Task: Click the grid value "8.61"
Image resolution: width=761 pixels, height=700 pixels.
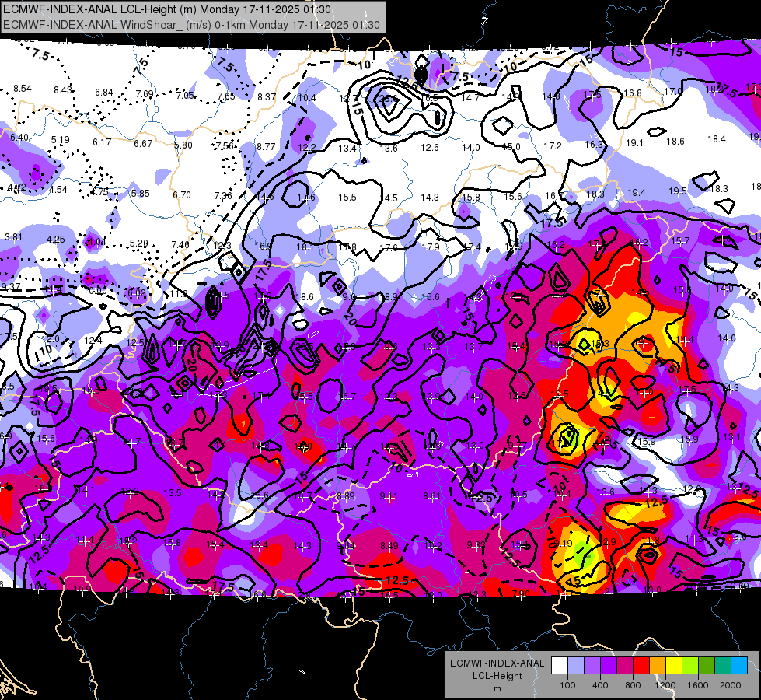Action: pos(432,496)
